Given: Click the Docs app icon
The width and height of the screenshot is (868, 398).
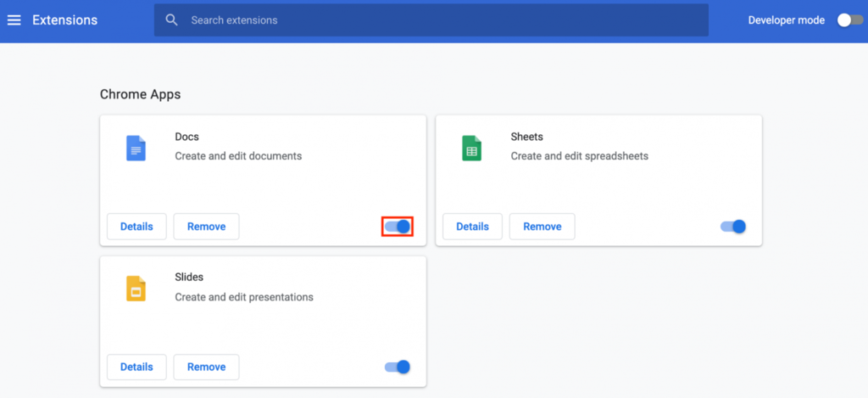Looking at the screenshot, I should coord(136,148).
